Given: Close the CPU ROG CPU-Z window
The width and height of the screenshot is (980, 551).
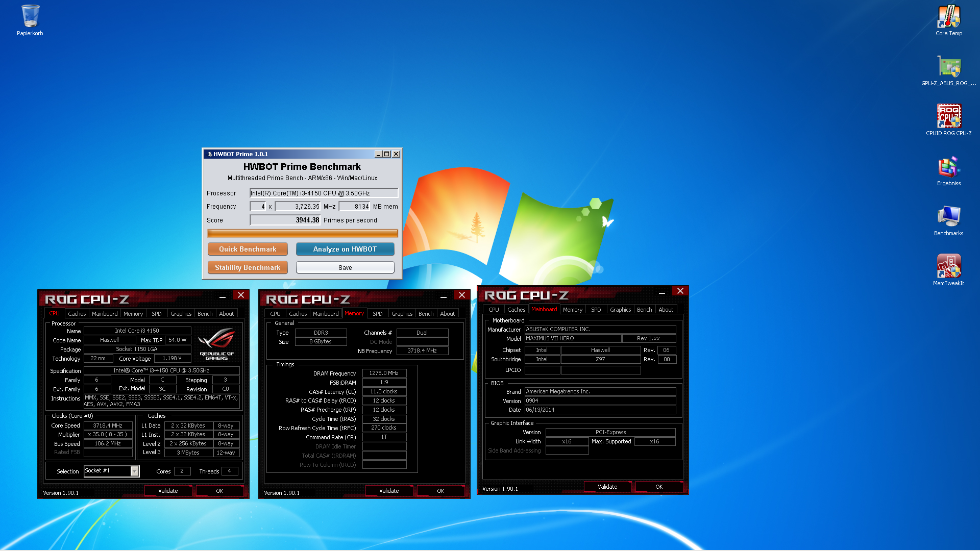Looking at the screenshot, I should tap(241, 295).
